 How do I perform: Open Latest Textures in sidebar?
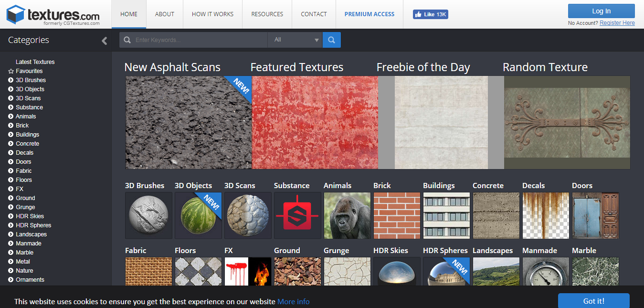click(35, 62)
